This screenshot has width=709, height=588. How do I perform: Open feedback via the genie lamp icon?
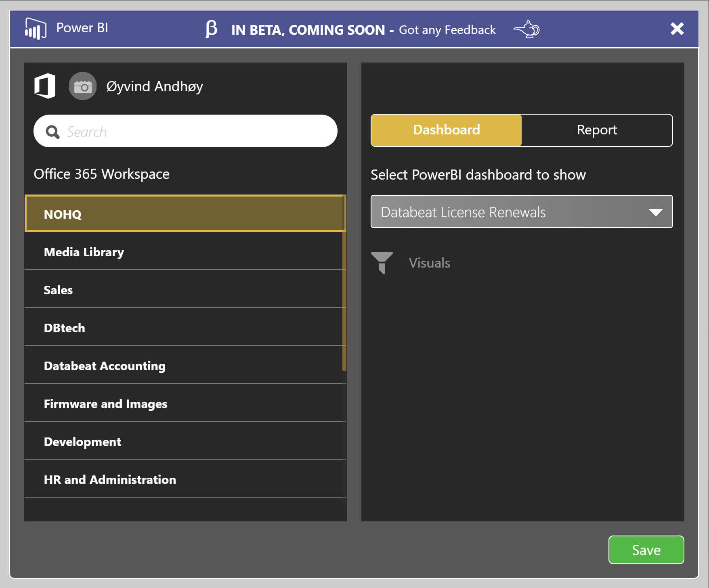click(527, 29)
